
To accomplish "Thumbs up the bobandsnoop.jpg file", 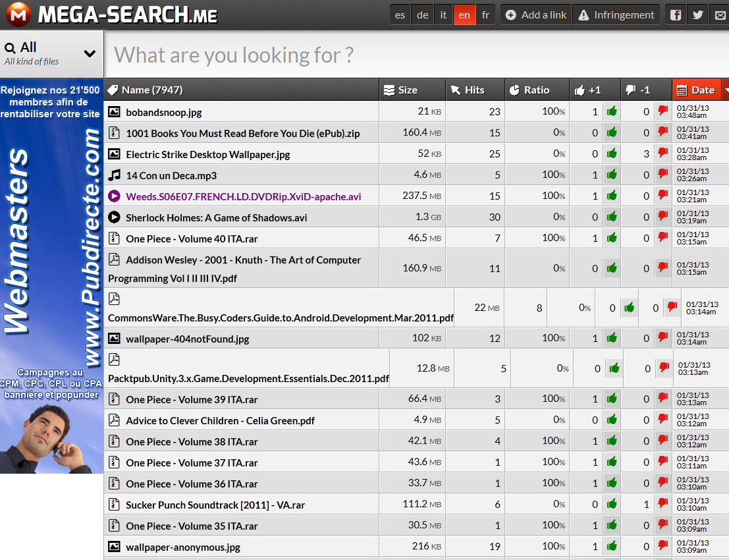I will tap(612, 111).
